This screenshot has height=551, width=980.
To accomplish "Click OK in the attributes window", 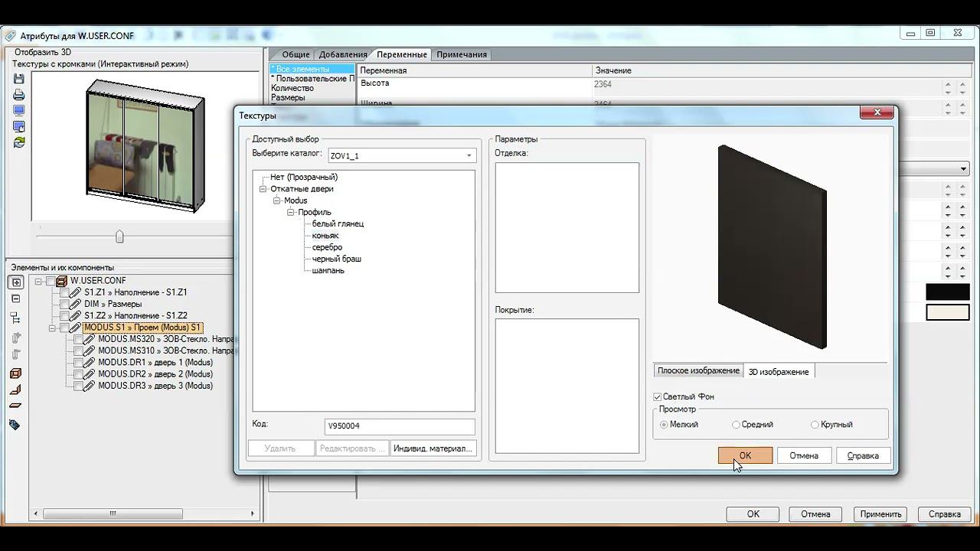I will tap(753, 514).
